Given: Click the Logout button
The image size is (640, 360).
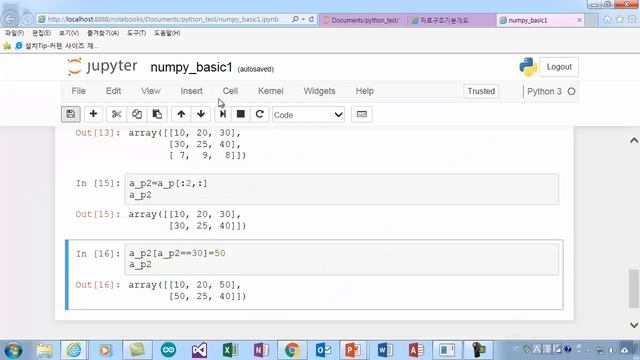Looking at the screenshot, I should tap(559, 67).
